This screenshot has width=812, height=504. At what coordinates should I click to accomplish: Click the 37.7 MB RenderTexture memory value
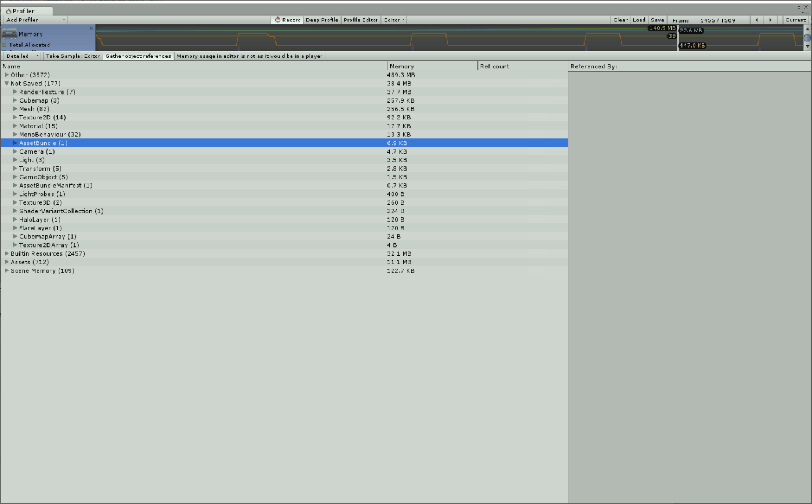tap(399, 92)
